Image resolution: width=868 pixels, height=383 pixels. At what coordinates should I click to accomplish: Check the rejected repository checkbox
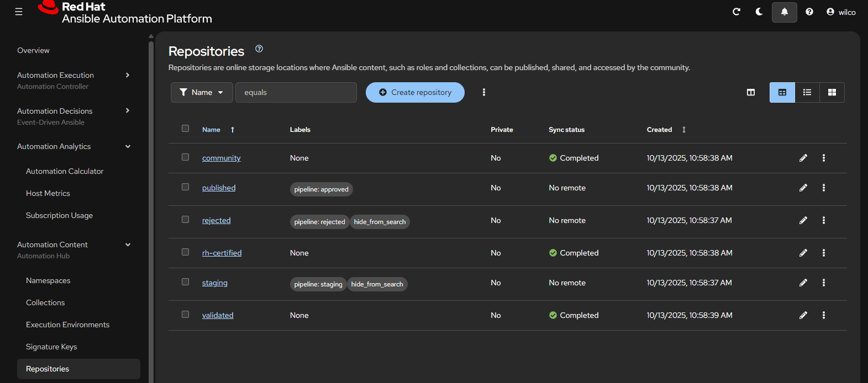click(186, 220)
